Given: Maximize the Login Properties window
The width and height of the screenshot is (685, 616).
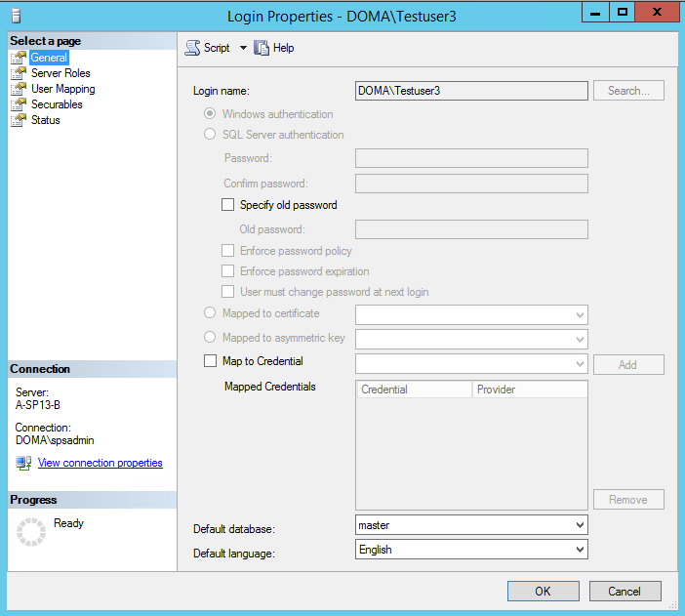Looking at the screenshot, I should point(623,13).
